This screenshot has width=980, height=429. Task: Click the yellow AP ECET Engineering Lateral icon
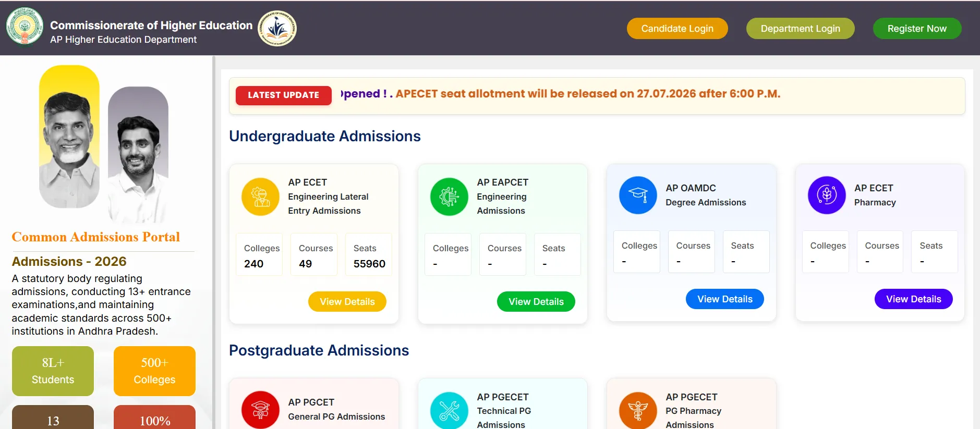coord(260,197)
